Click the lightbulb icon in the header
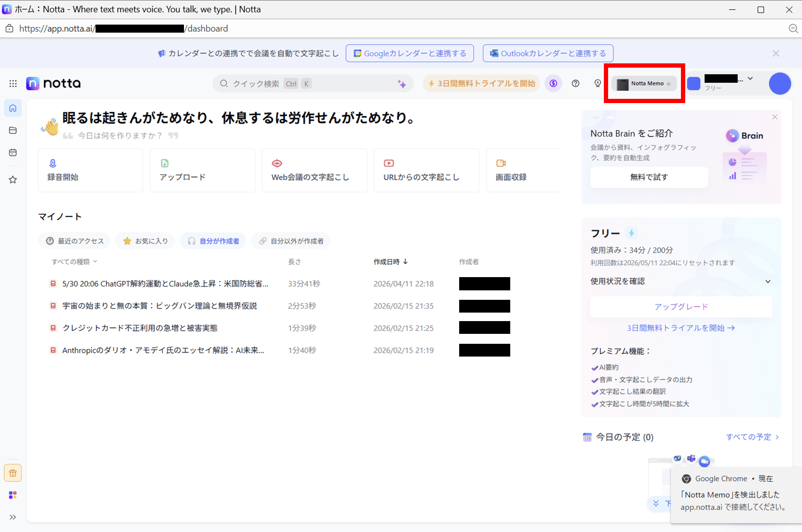Viewport: 802px width, 532px height. [x=598, y=84]
